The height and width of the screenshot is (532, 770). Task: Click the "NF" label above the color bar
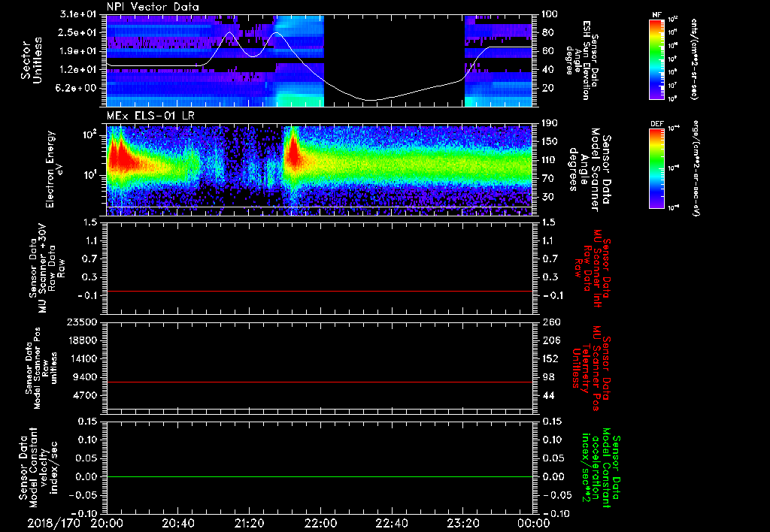coord(656,15)
